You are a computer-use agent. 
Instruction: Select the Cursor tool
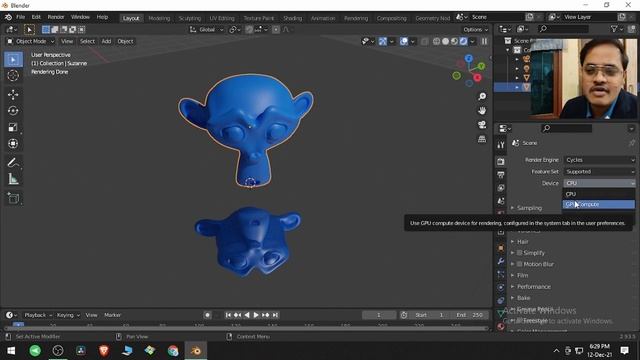(13, 76)
